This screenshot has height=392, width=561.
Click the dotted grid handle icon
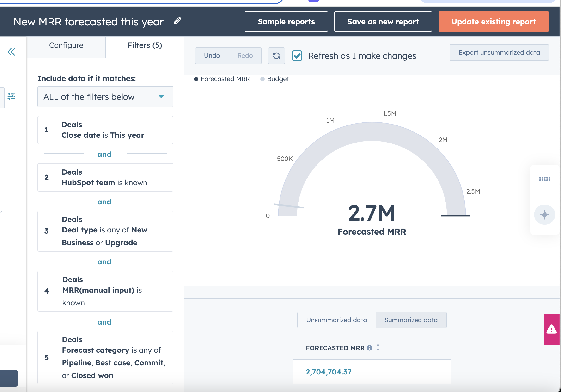tap(544, 179)
